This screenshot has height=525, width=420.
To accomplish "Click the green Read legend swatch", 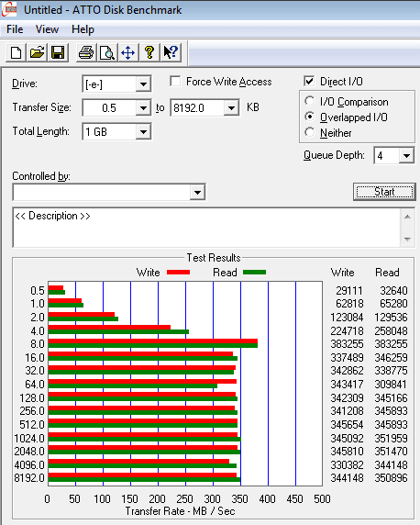I will click(254, 273).
